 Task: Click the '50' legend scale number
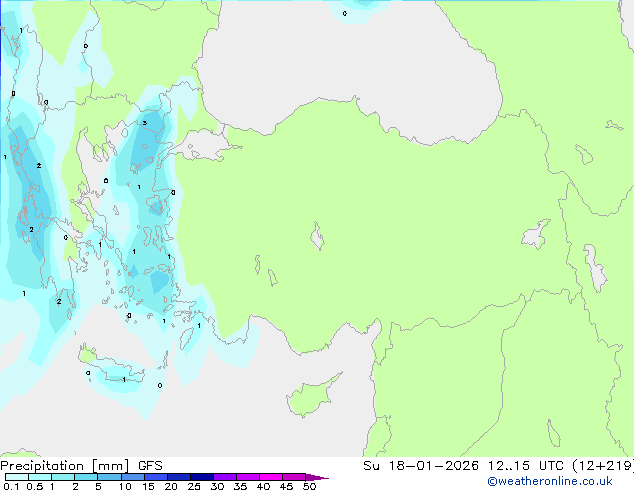coord(309,486)
